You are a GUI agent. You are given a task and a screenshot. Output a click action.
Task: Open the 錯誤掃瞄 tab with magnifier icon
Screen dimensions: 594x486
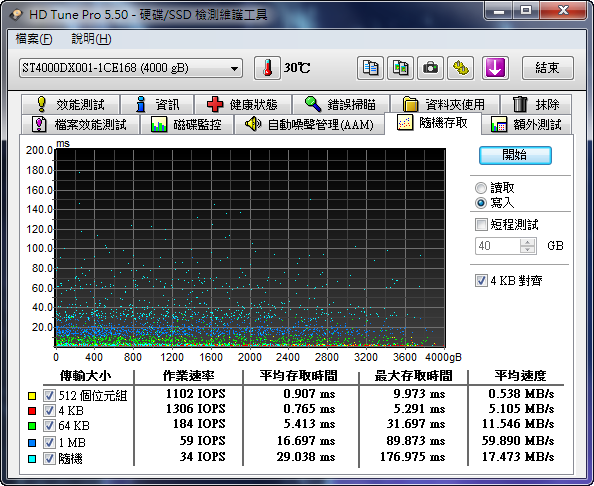341,104
